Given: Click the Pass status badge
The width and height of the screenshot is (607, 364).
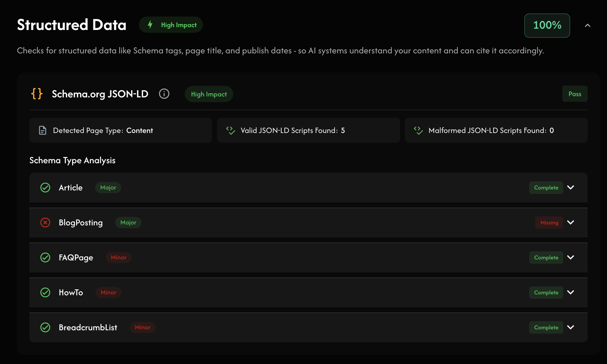Looking at the screenshot, I should coord(575,94).
